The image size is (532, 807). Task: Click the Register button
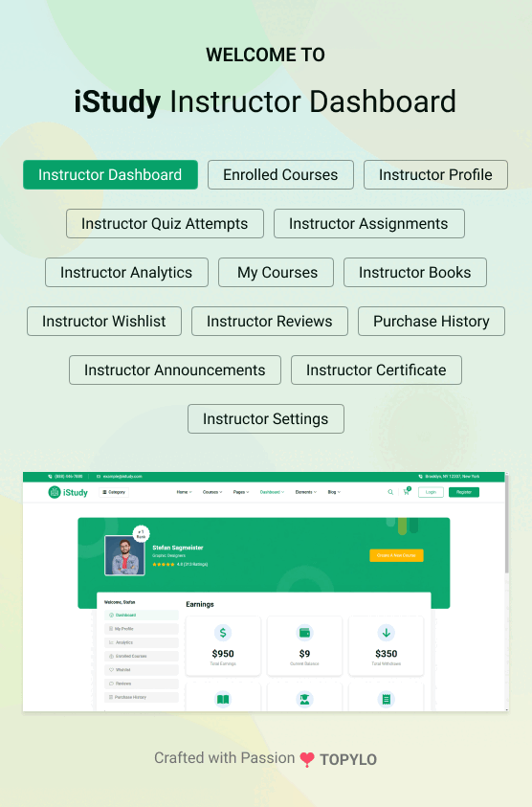[463, 492]
